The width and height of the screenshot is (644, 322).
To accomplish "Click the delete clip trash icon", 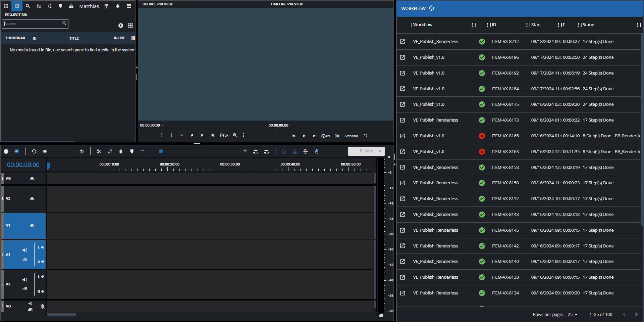I will pos(121,151).
